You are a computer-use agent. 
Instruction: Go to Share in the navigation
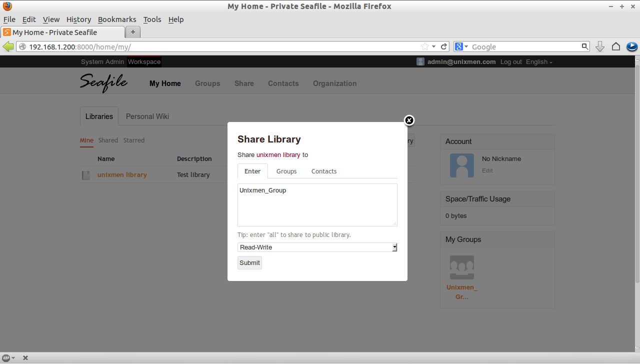(244, 83)
